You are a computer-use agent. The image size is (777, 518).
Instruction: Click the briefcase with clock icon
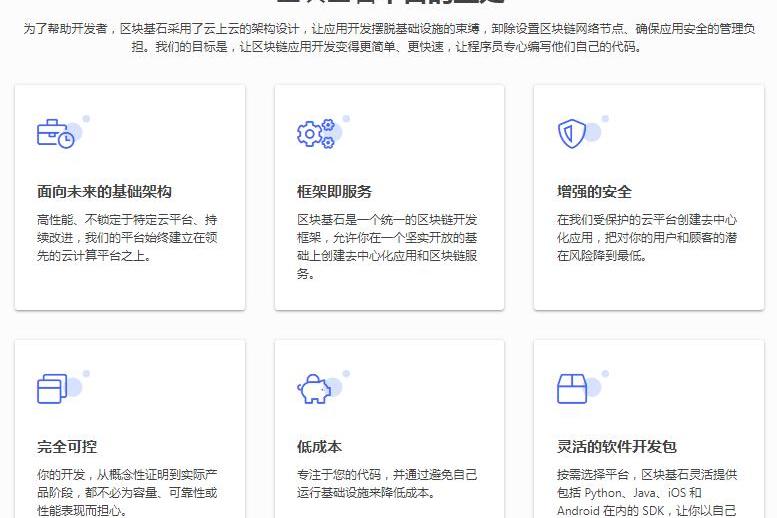[x=56, y=134]
